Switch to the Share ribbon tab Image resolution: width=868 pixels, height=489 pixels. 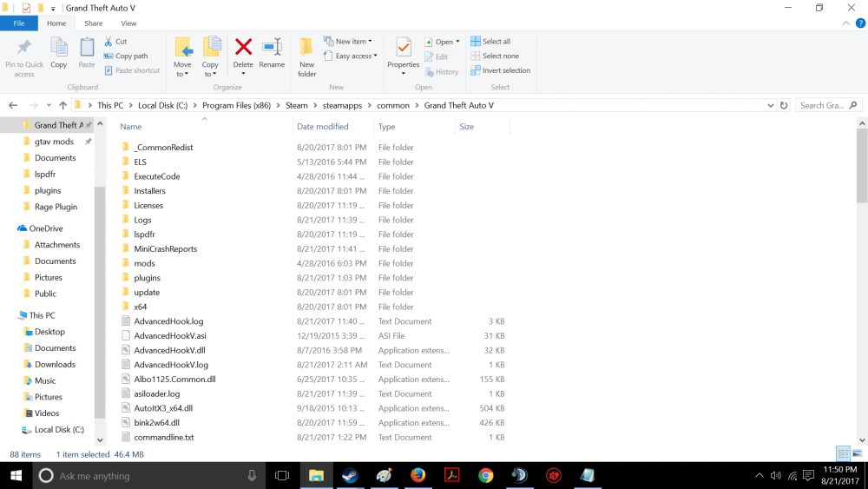[93, 23]
